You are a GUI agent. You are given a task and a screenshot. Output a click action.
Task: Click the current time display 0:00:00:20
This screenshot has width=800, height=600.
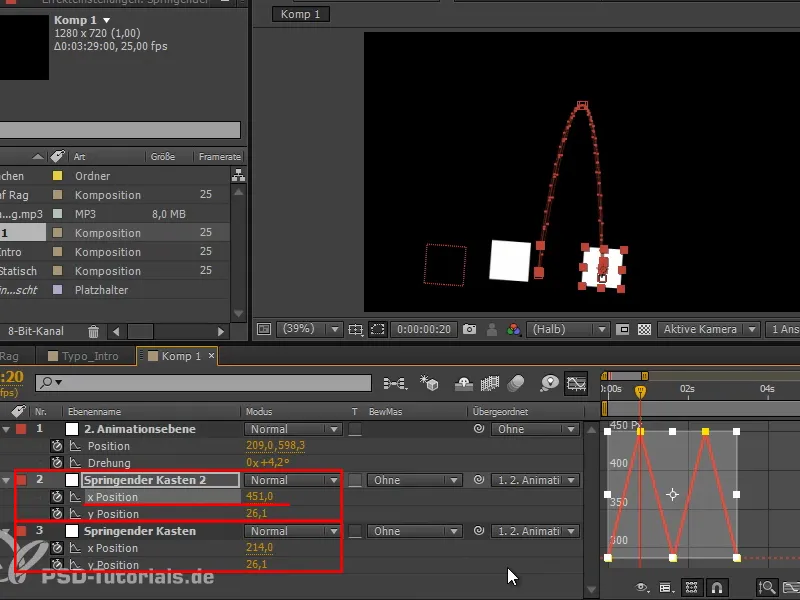[424, 330]
